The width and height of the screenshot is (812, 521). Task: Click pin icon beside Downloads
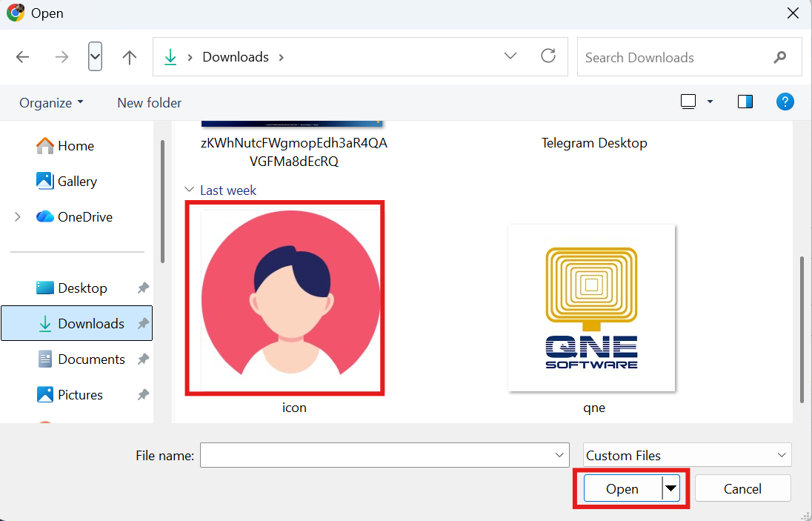tap(143, 323)
